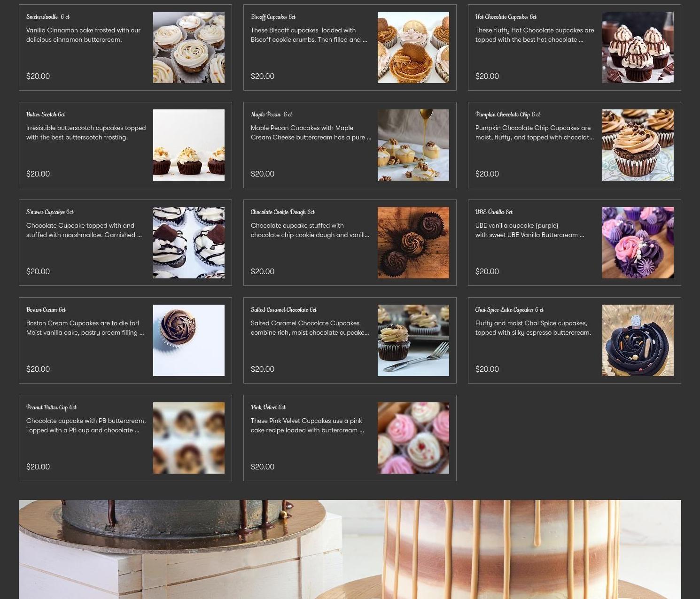Open the Hot Chocolate Cupcakes 6ct title

[x=506, y=17]
